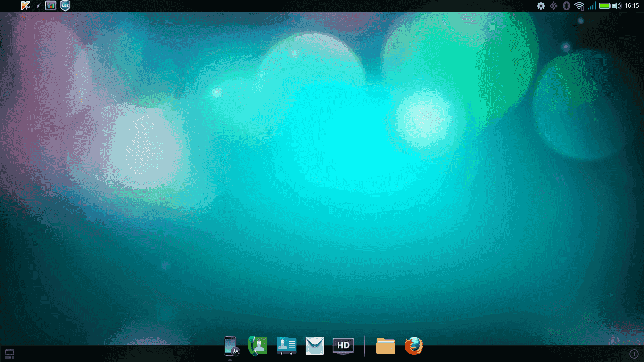
Task: Launch the Motorola Mobile View phone icon
Action: coord(231,346)
